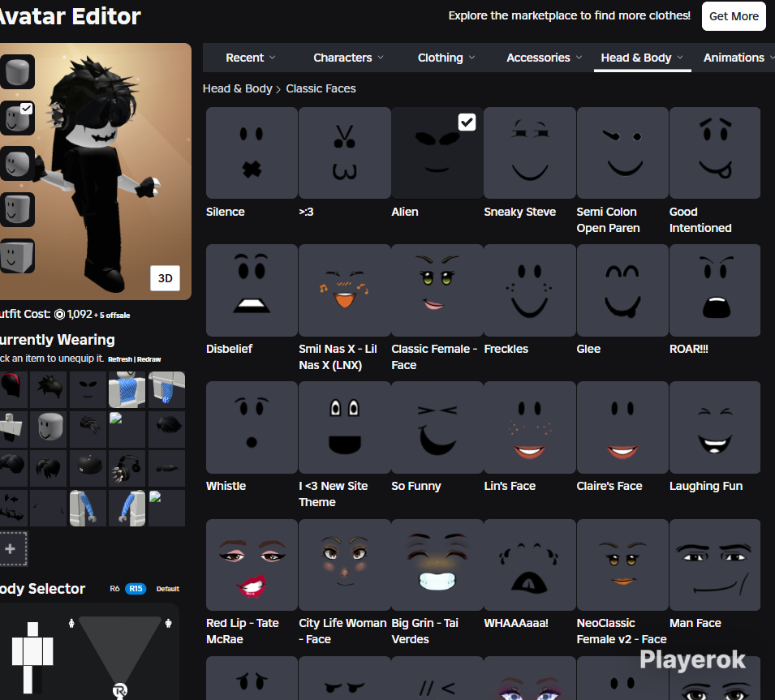This screenshot has width=775, height=700.
Task: Equip the WHAAAaaa! face
Action: (529, 565)
